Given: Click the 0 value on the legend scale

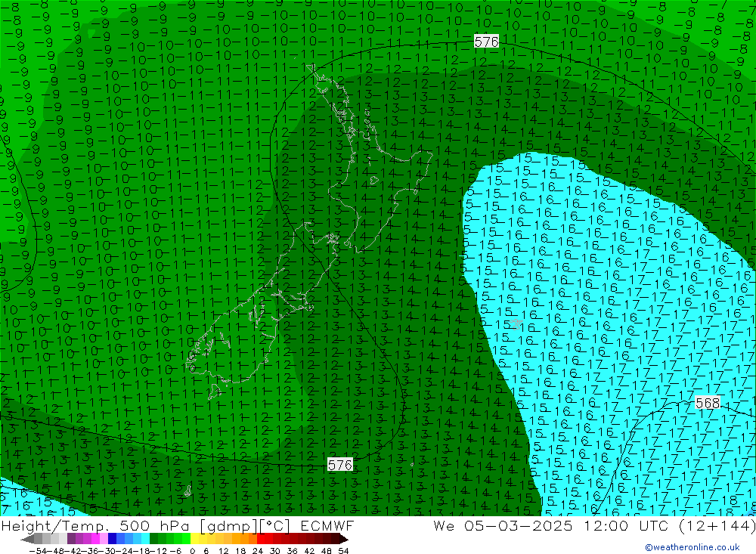Looking at the screenshot, I should 192,551.
